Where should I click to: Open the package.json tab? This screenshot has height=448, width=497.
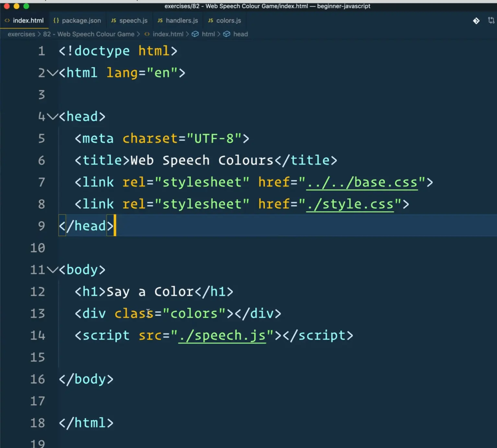coord(81,20)
